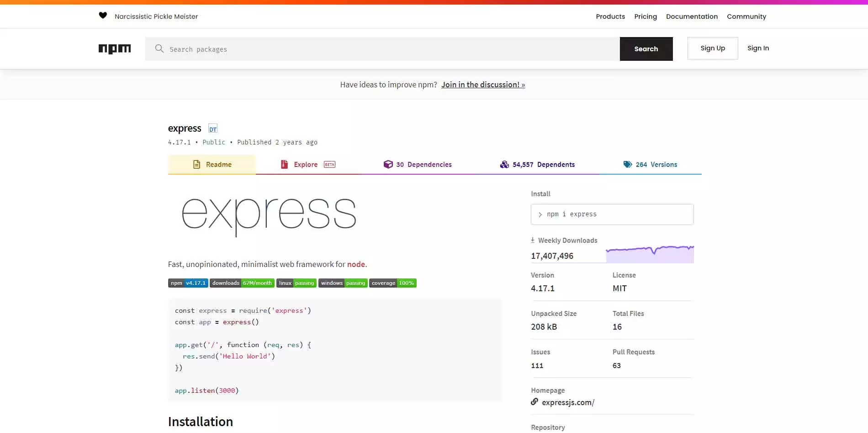Click the download icon beside Weekly Downloads

533,239
